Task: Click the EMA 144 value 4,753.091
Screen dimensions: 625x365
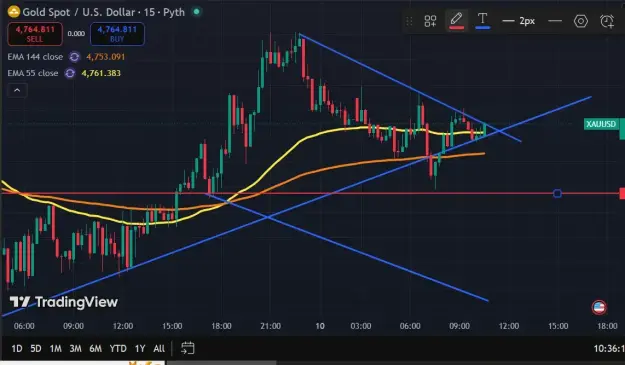Action: (x=106, y=57)
